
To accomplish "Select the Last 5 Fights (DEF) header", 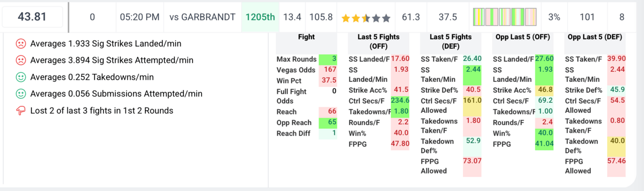I will click(451, 41).
